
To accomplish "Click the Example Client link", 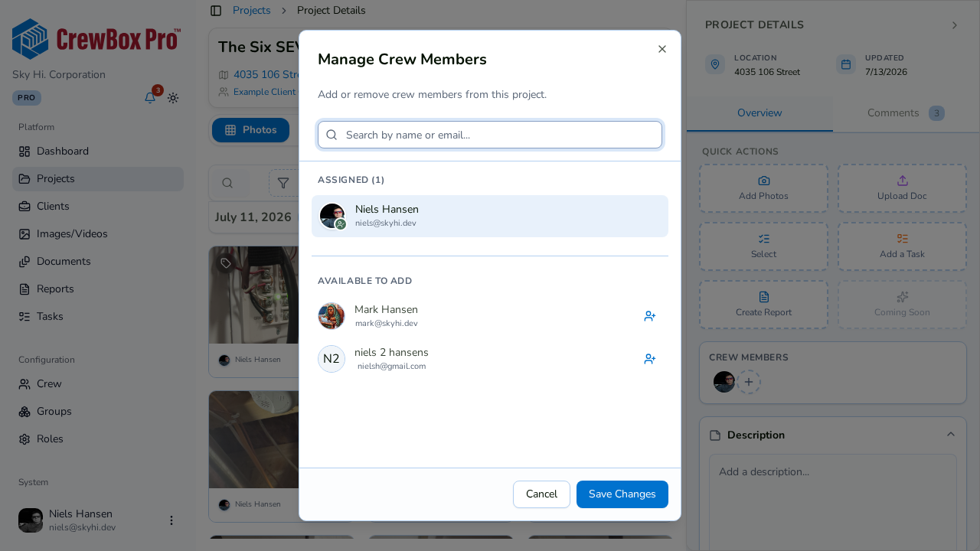I will pos(264,92).
